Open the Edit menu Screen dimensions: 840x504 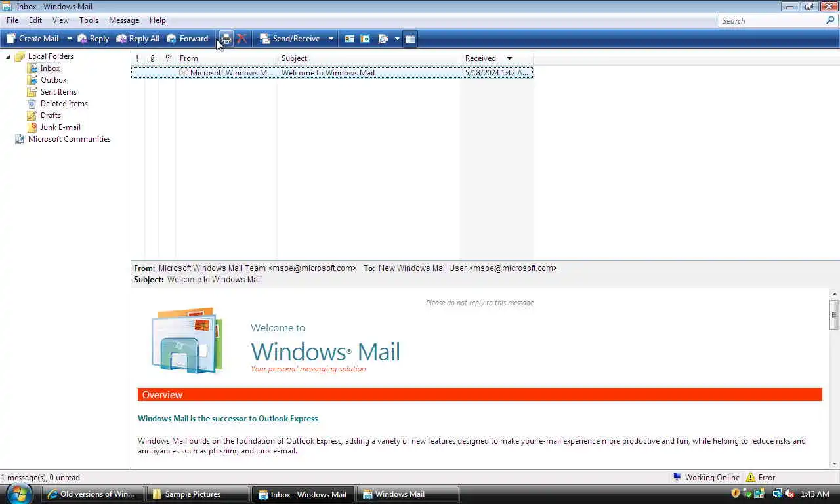pyautogui.click(x=35, y=20)
